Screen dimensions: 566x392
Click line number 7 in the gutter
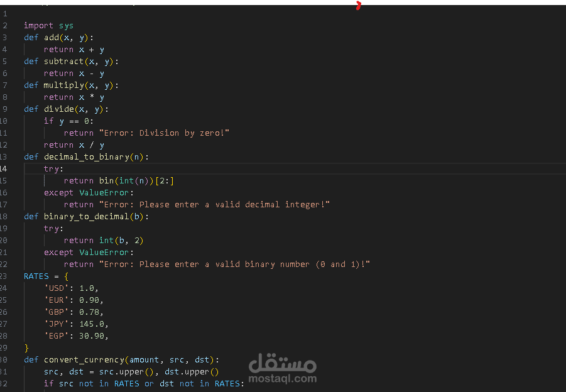pos(5,85)
